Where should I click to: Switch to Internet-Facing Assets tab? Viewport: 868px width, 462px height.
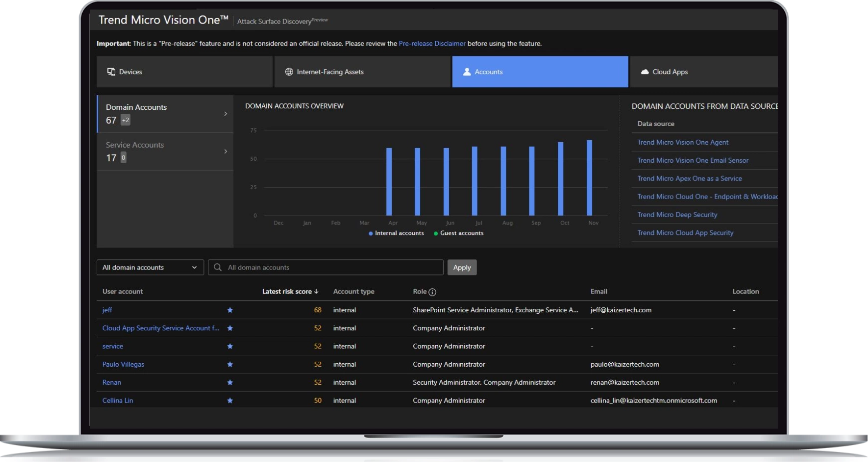click(x=362, y=72)
